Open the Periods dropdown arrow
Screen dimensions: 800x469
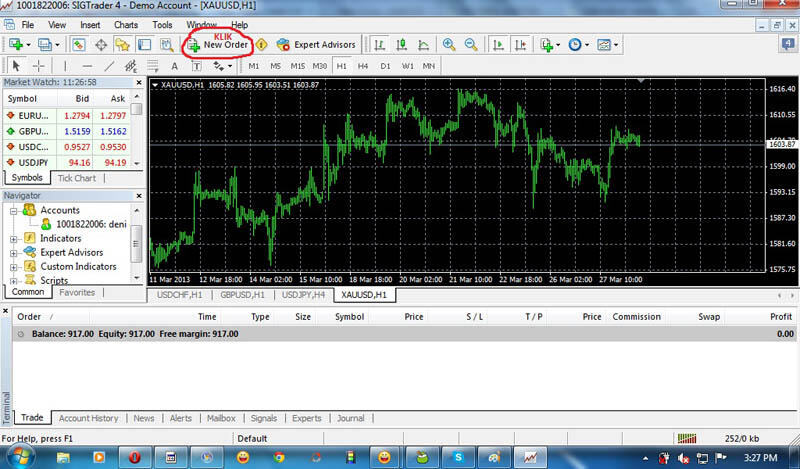pyautogui.click(x=587, y=45)
